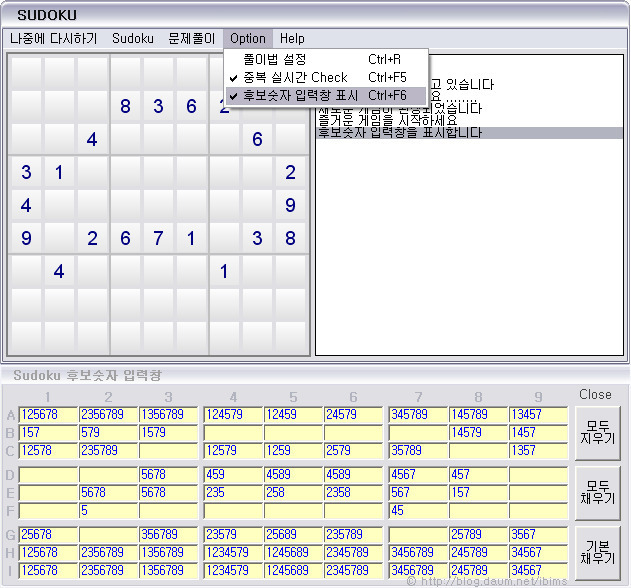The image size is (631, 588).
Task: Open the Option menu
Action: click(x=247, y=38)
